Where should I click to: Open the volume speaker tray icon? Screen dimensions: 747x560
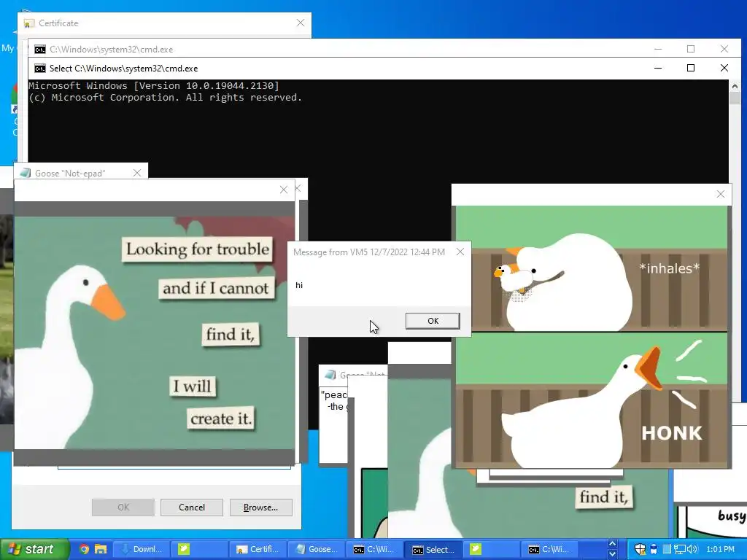pyautogui.click(x=692, y=549)
